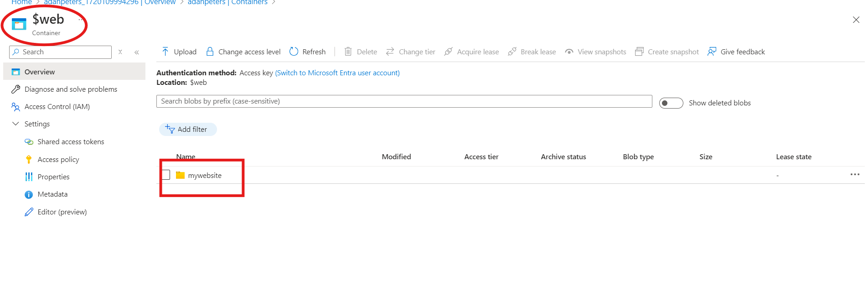Screen dimensions: 868x292
Task: Click the Give feedback person icon
Action: (x=712, y=52)
